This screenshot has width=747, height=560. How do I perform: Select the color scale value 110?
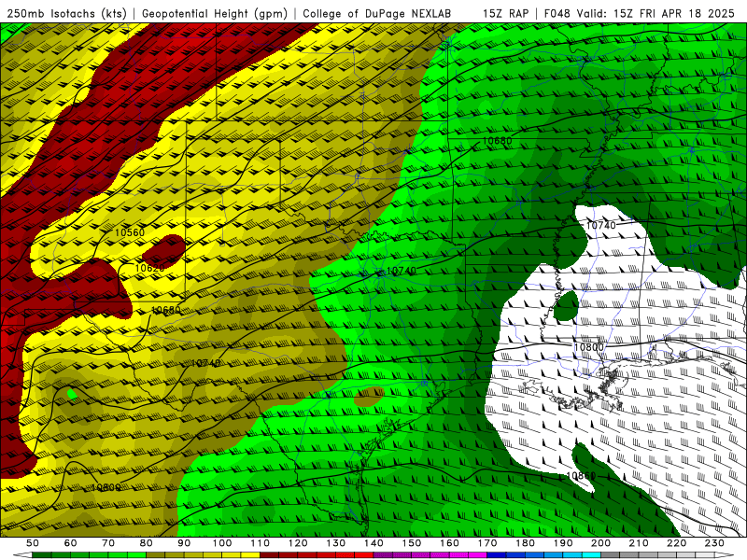(261, 543)
